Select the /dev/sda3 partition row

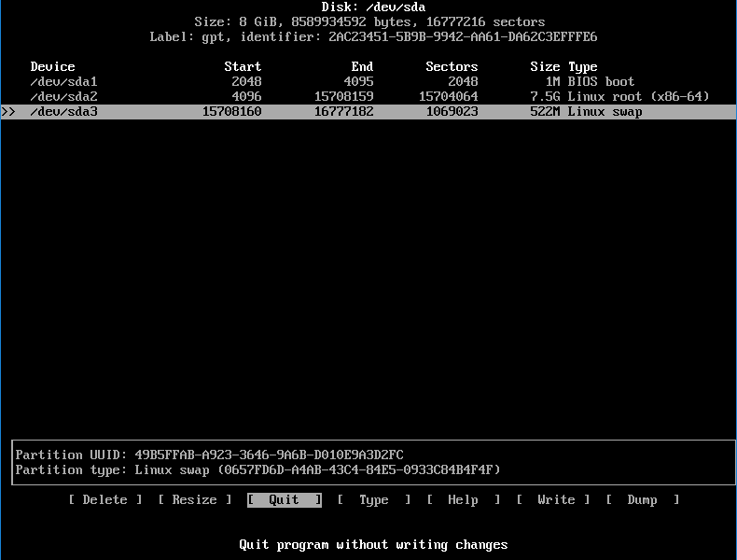pos(368,111)
